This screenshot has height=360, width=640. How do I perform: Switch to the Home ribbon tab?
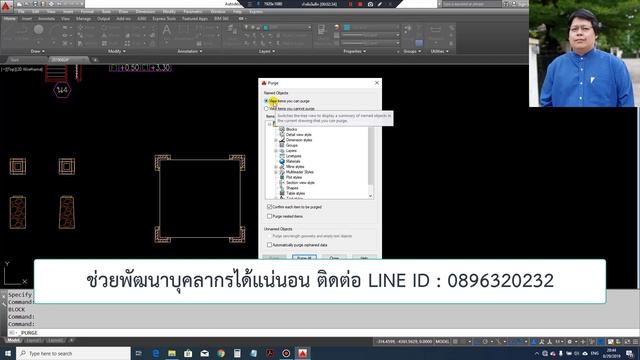[x=9, y=19]
